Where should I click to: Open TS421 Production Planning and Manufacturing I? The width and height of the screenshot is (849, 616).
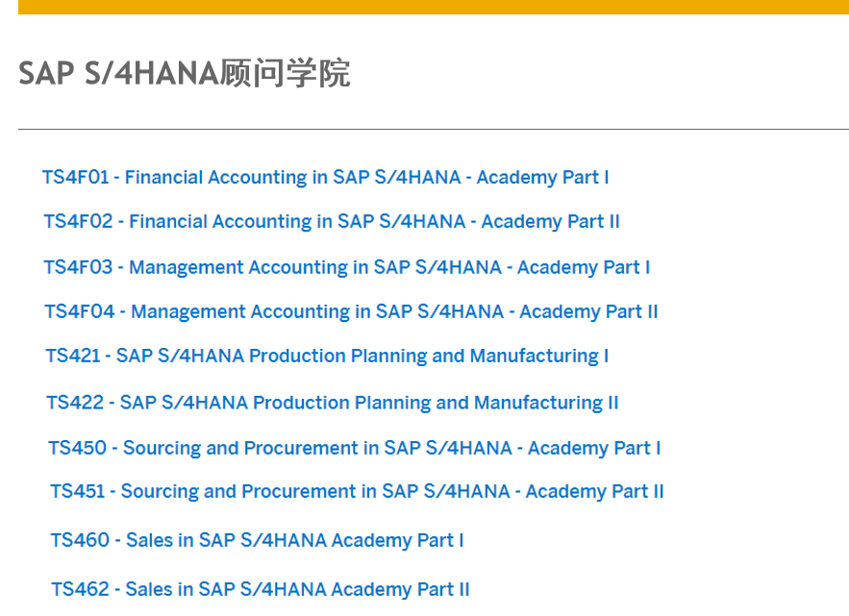[x=327, y=357]
